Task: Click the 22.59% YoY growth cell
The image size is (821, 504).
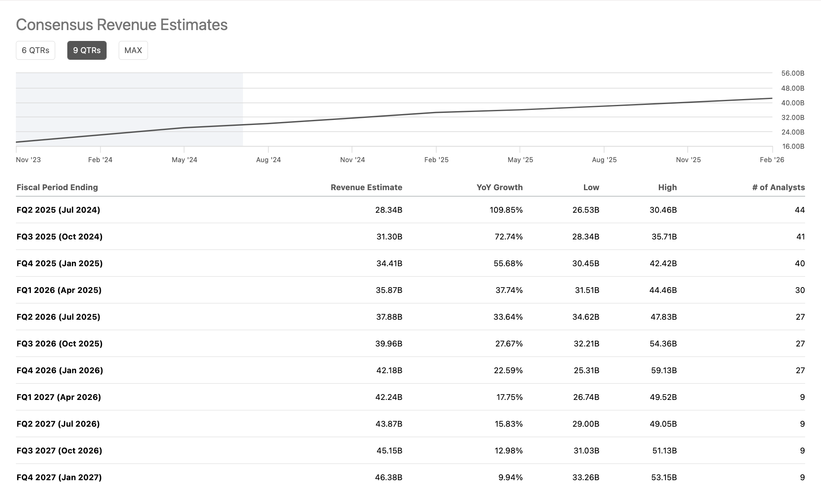Action: click(508, 370)
